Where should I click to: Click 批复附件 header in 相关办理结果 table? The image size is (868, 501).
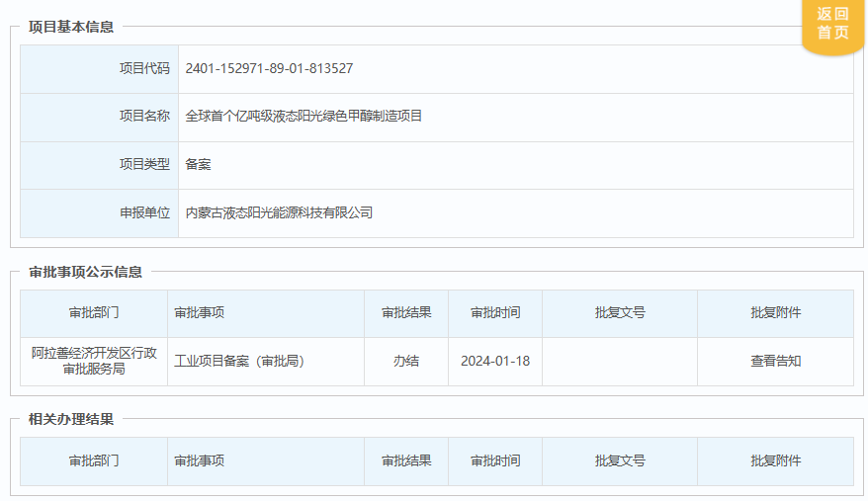tap(775, 460)
